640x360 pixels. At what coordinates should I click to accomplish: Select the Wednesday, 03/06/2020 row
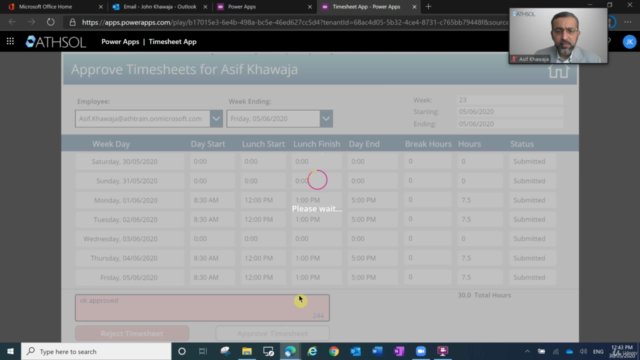pyautogui.click(x=316, y=239)
